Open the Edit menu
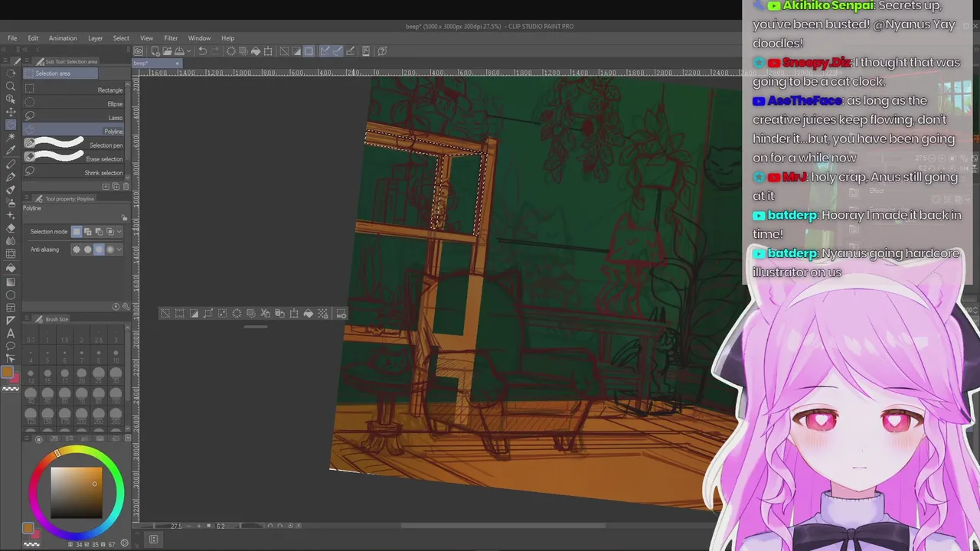 tap(33, 38)
